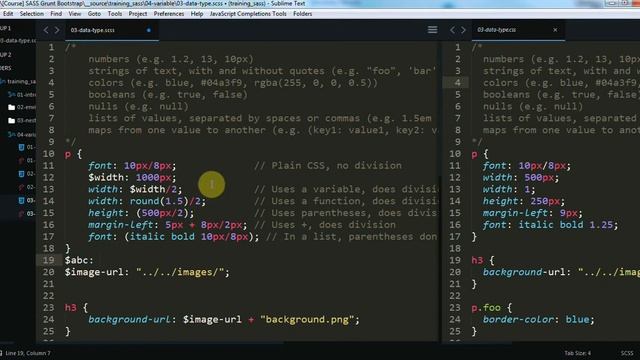The height and width of the screenshot is (360, 640).
Task: Open the 03-nest folder icon in sidebar
Action: pyautogui.click(x=11, y=120)
